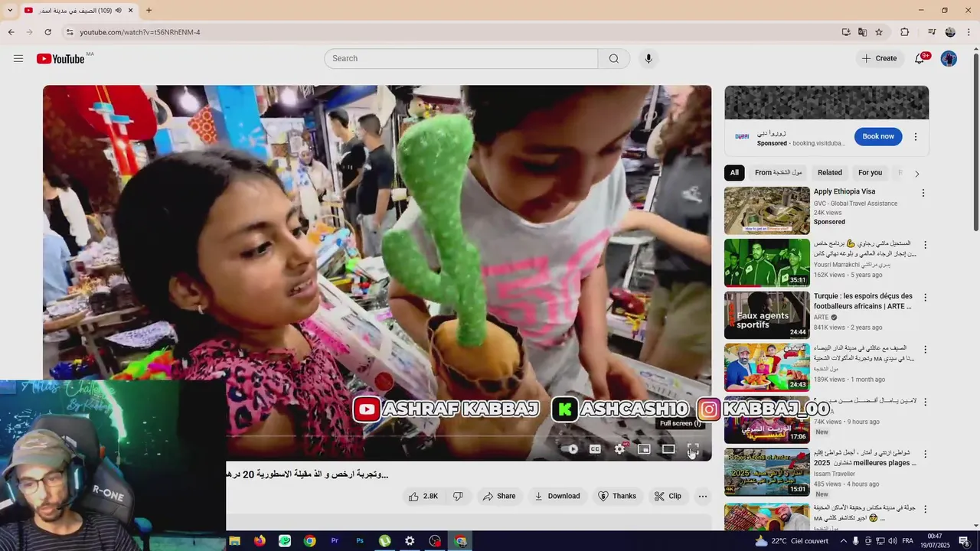Open Chrome three-dot menu
Viewport: 980px width, 551px height.
point(969,32)
